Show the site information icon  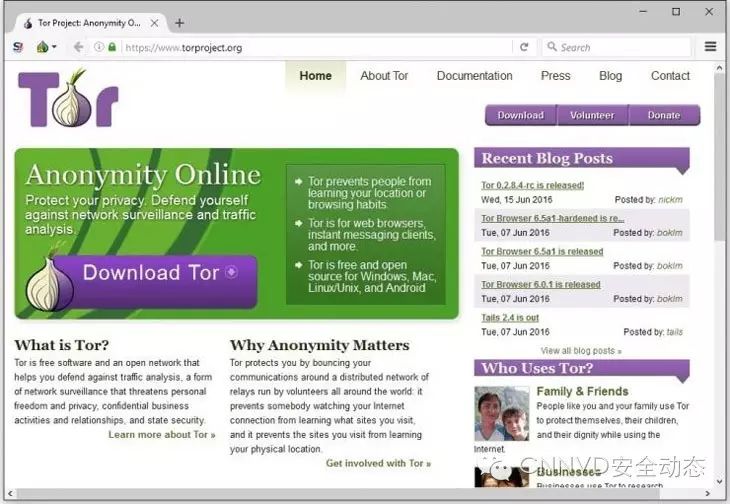pos(99,47)
